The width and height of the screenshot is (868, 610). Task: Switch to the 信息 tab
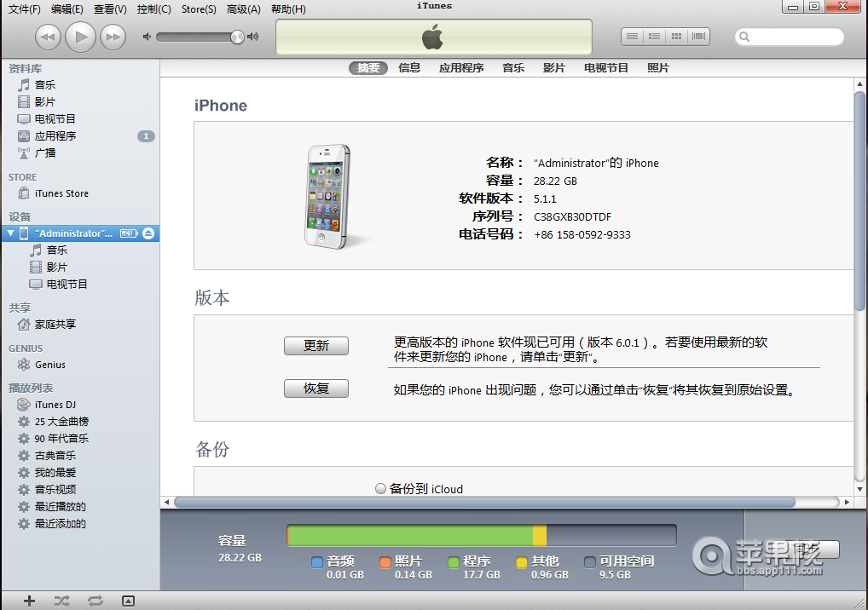(x=410, y=68)
